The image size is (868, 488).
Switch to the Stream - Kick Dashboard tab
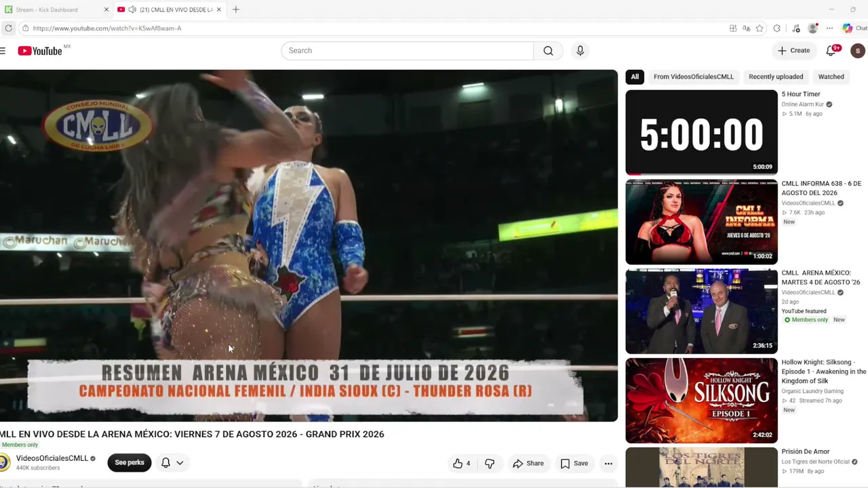click(x=56, y=9)
